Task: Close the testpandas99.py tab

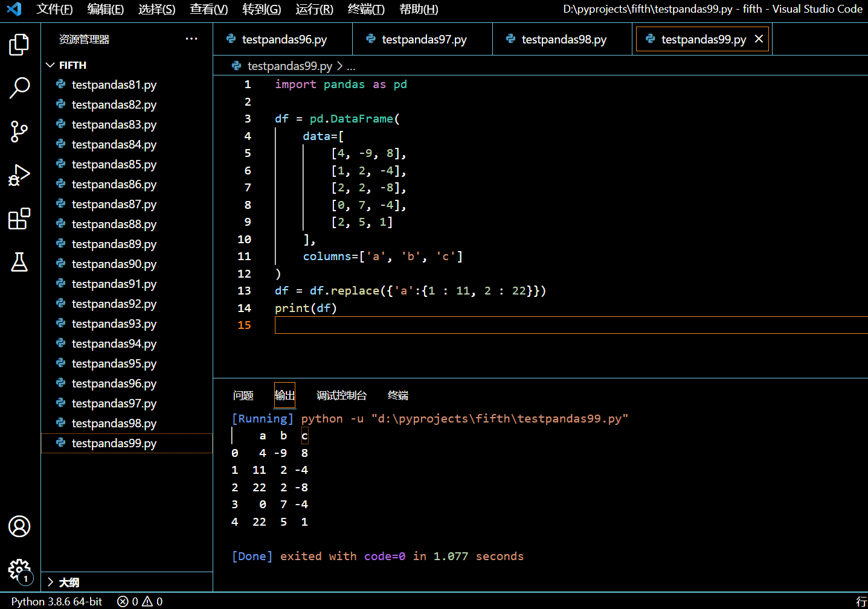Action: 759,39
